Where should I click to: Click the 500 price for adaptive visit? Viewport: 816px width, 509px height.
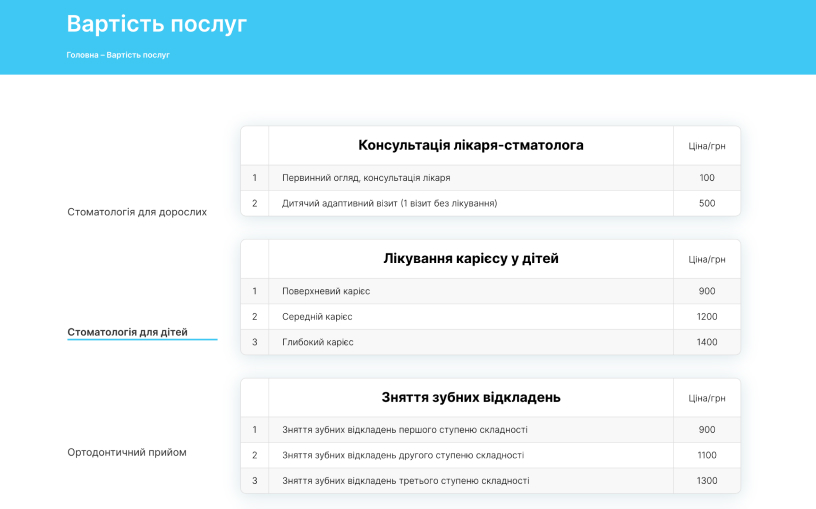click(706, 204)
